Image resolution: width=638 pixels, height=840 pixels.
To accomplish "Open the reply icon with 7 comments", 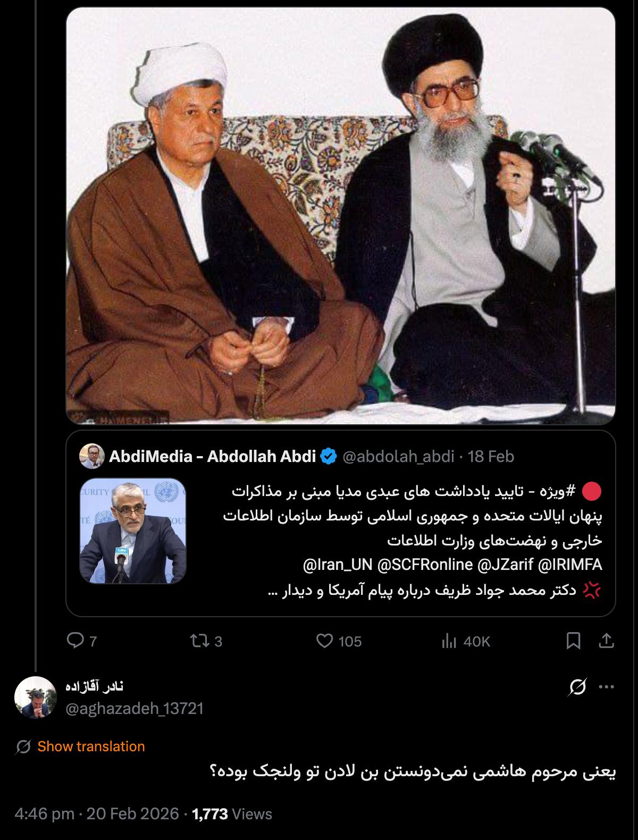I will (75, 641).
